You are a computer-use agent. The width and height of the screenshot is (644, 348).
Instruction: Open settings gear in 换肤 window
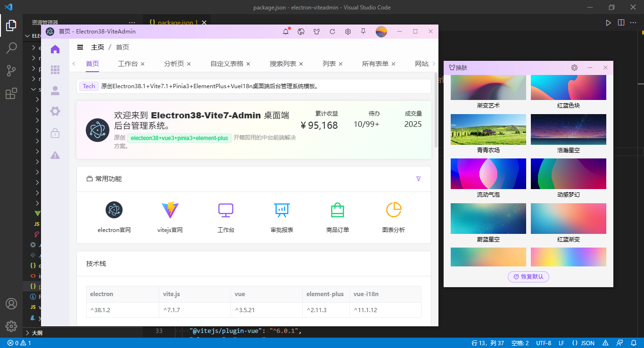[574, 67]
